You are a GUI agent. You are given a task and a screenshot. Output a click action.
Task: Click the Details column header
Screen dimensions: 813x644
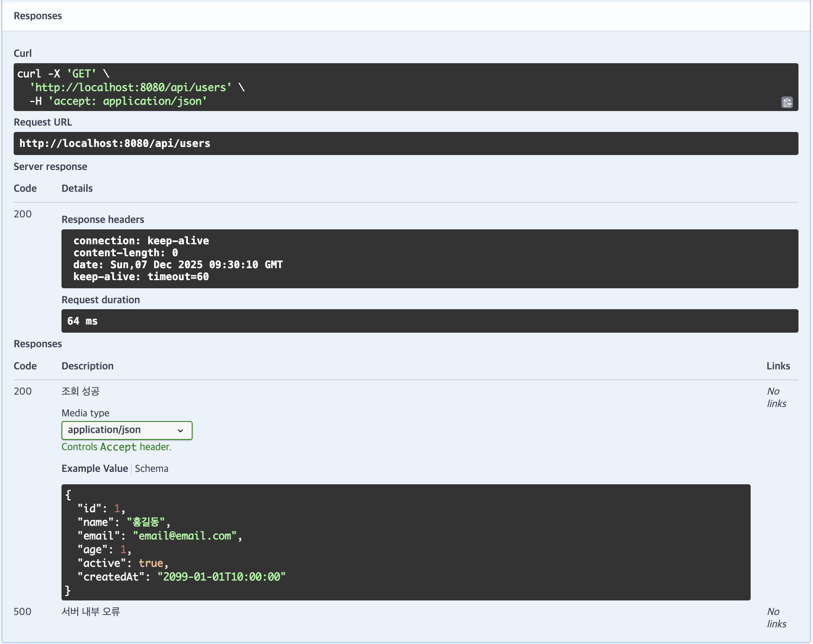(x=77, y=188)
